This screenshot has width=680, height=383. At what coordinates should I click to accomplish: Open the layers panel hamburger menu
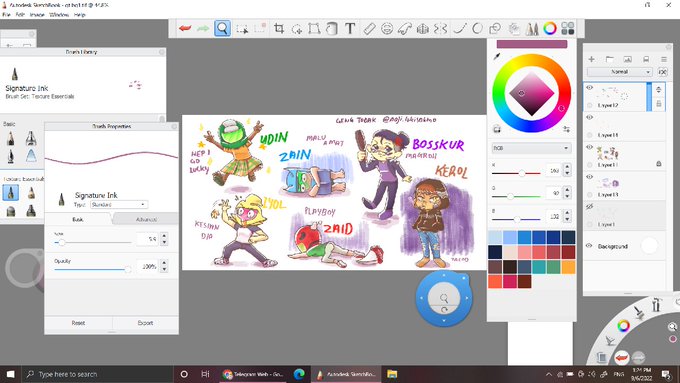pyautogui.click(x=664, y=59)
